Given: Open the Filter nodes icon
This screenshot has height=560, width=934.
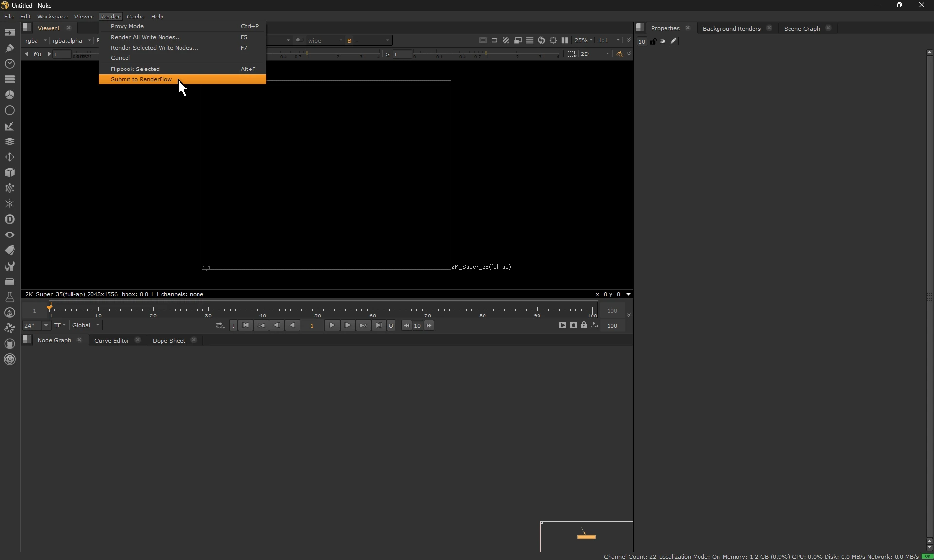Looking at the screenshot, I should click(10, 110).
